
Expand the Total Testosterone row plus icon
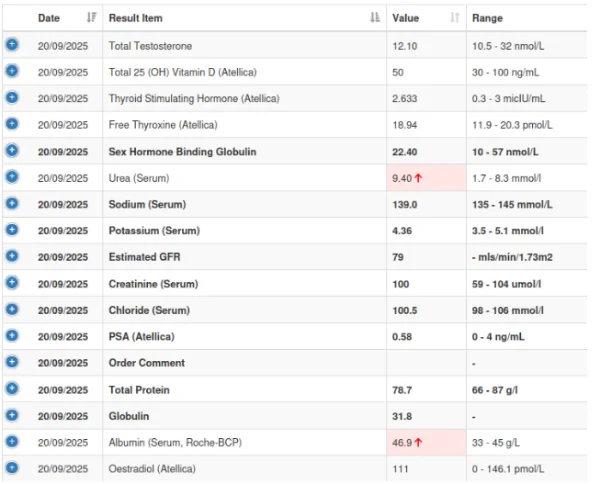(12, 45)
